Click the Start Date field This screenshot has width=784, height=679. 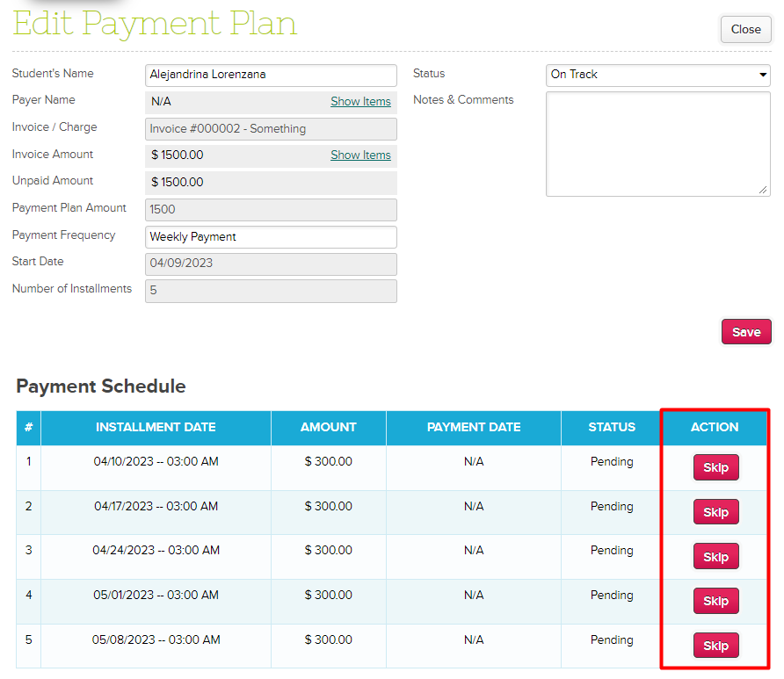click(x=271, y=264)
